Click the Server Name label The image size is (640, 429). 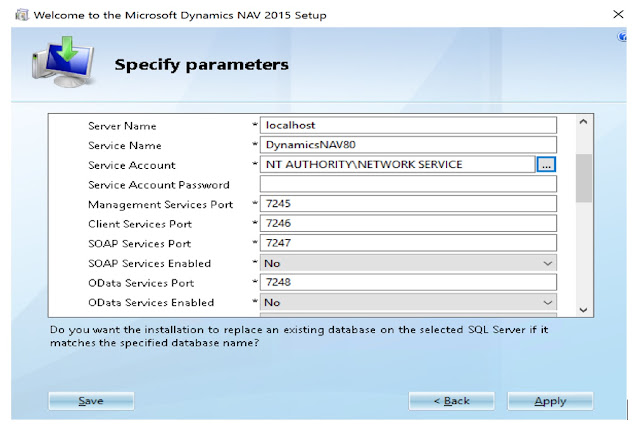[x=122, y=126]
